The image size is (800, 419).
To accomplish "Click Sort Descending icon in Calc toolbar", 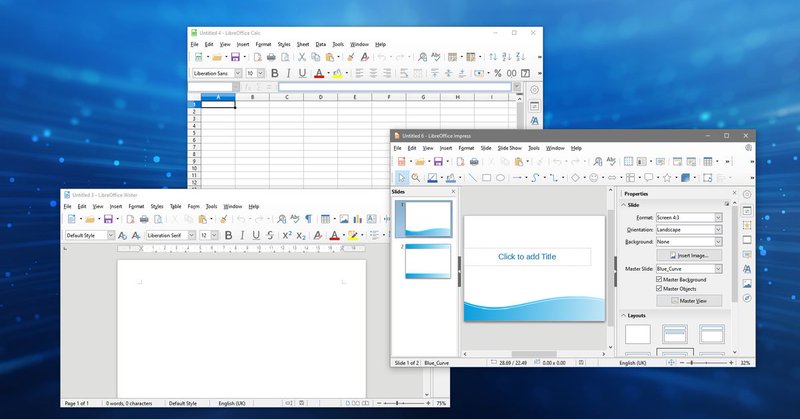I will click(x=520, y=57).
